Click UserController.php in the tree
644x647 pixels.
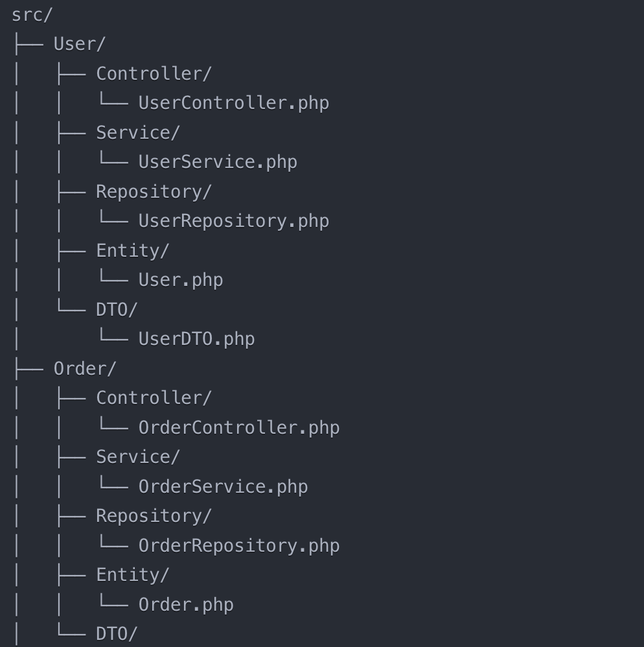pos(234,103)
